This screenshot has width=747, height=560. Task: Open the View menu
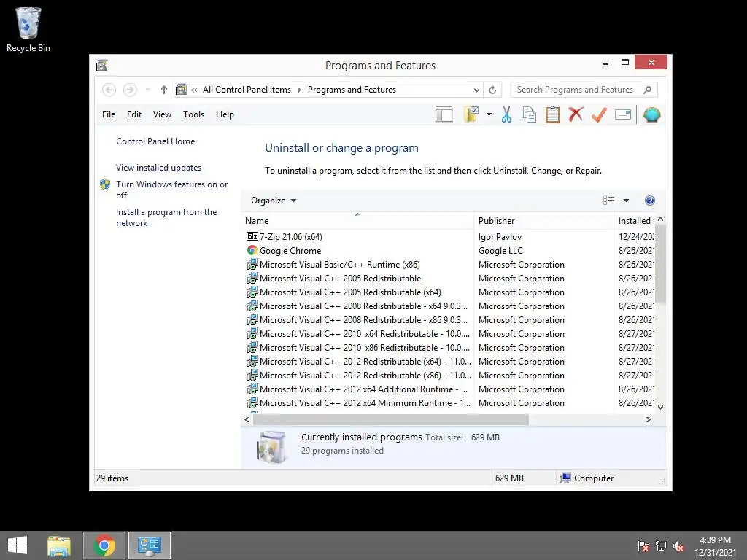162,114
